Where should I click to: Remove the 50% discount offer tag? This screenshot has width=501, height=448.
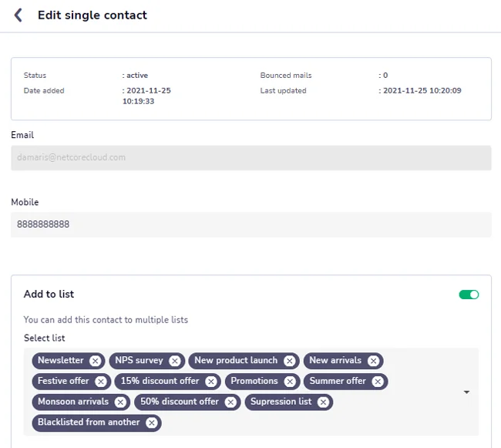230,403
